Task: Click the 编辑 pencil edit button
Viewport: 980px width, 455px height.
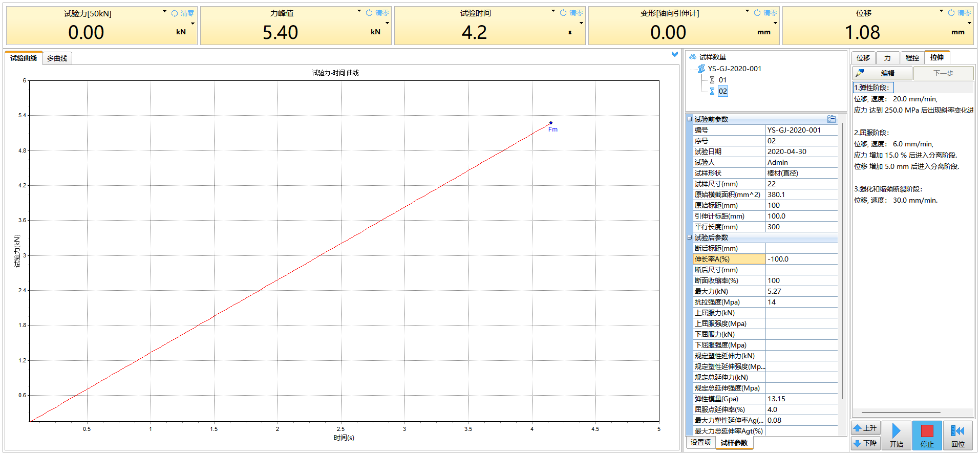Action: coord(882,73)
